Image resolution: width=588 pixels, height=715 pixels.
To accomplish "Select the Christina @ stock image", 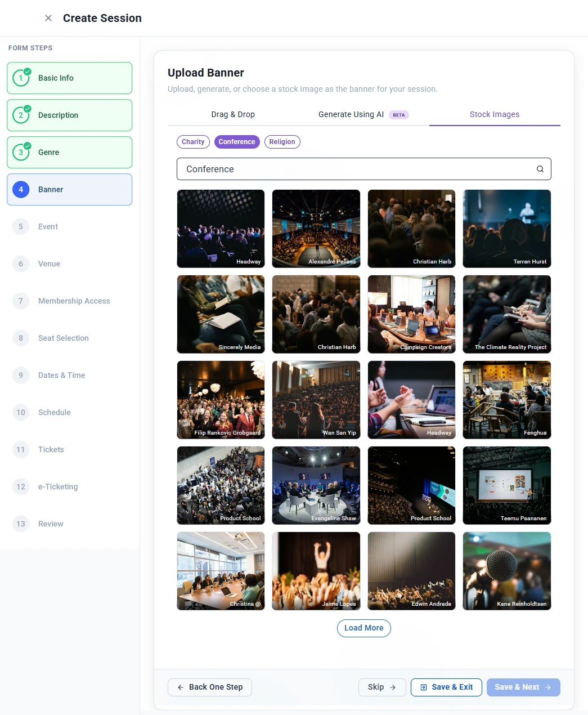I will tap(221, 571).
